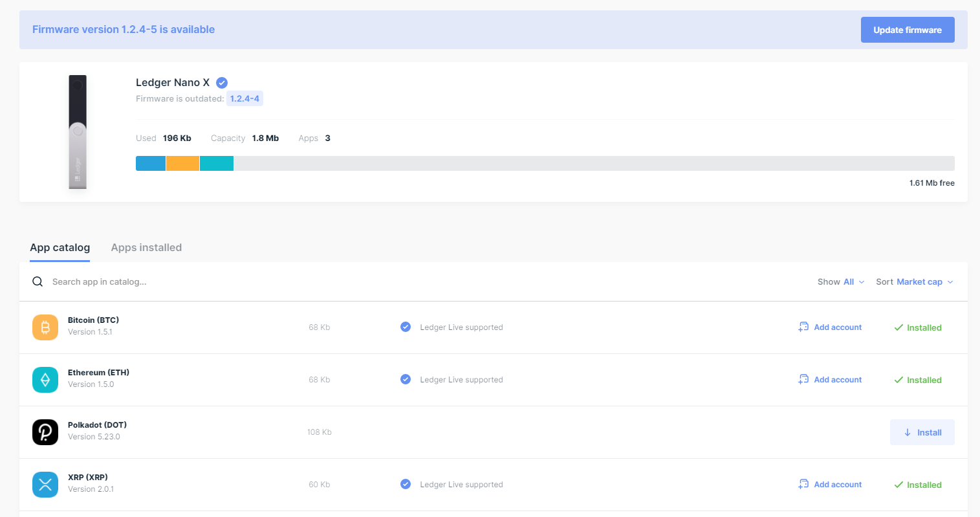Click the Bitcoin app icon
The image size is (980, 517).
click(45, 327)
